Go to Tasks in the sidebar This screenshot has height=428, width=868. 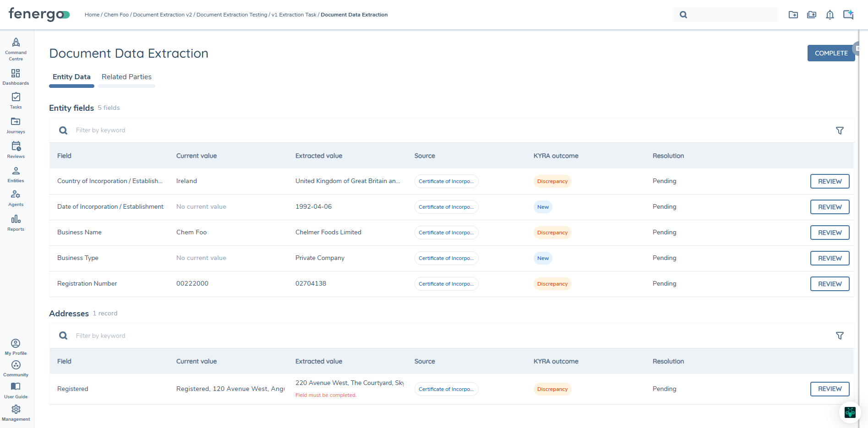tap(16, 101)
